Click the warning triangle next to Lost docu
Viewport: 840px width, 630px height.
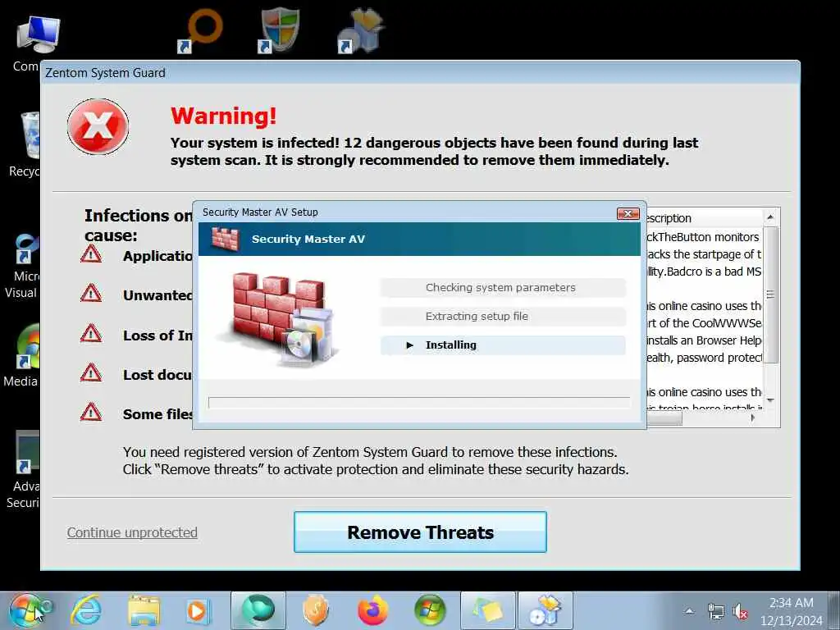tap(91, 373)
